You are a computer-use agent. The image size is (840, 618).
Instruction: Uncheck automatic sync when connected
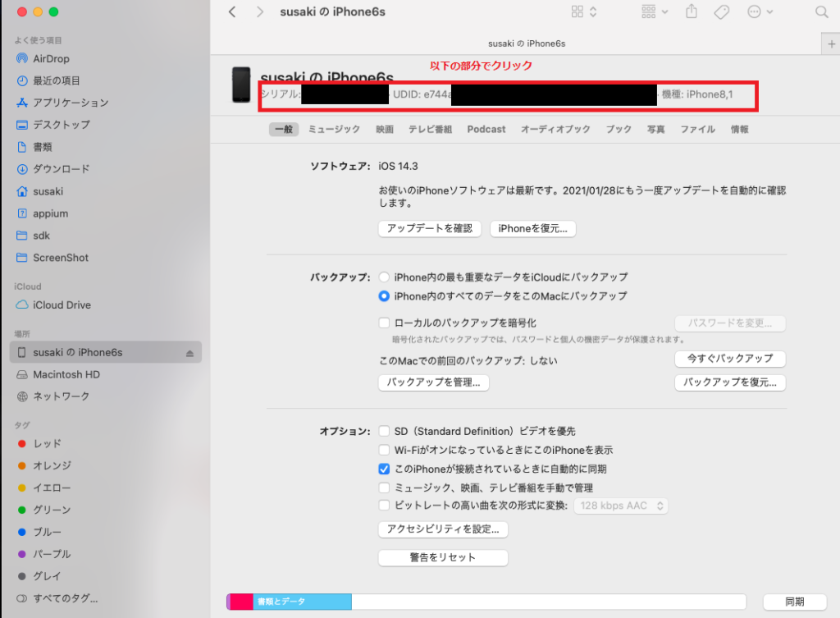click(384, 469)
